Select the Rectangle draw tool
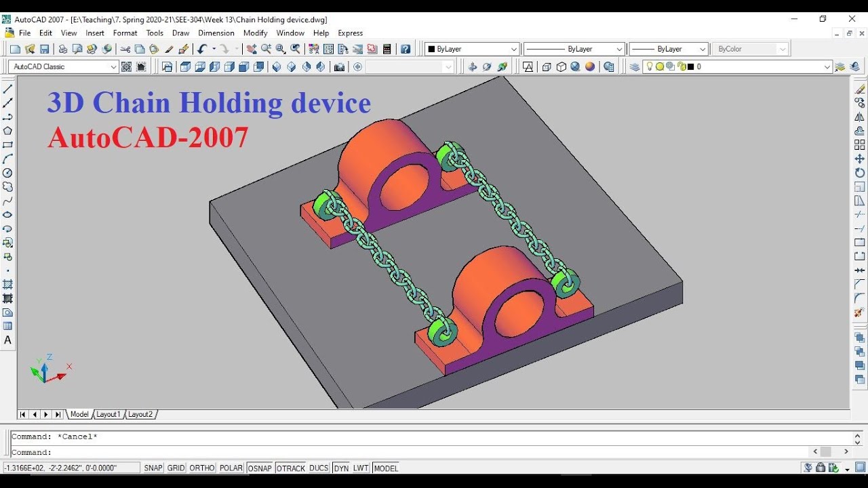This screenshot has width=868, height=488. pos(8,145)
